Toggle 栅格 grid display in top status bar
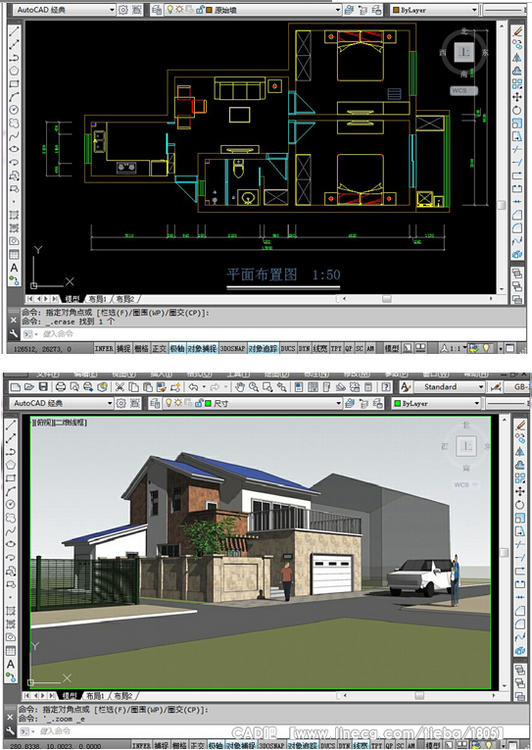Viewport: 532px width, 750px height. click(x=141, y=349)
